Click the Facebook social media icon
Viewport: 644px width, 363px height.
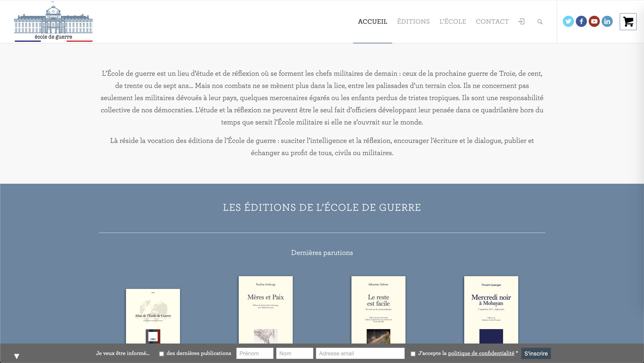[x=582, y=21]
